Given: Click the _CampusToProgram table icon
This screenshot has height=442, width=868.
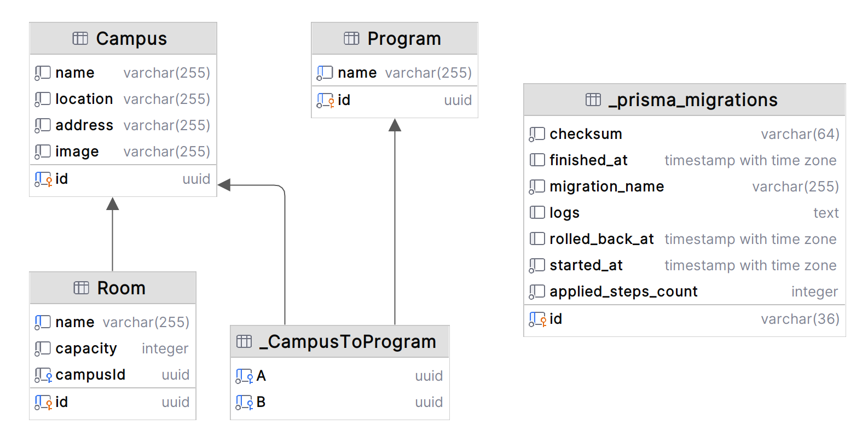Looking at the screenshot, I should point(244,341).
